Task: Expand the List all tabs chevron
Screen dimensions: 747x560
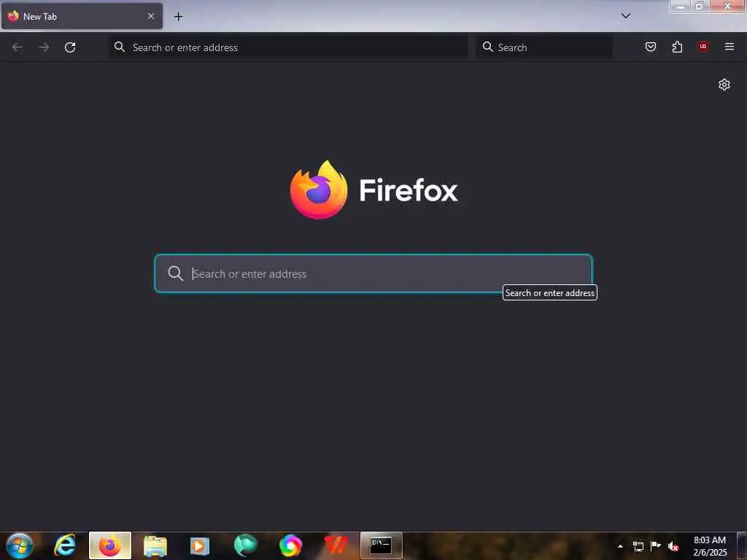Action: (x=626, y=16)
